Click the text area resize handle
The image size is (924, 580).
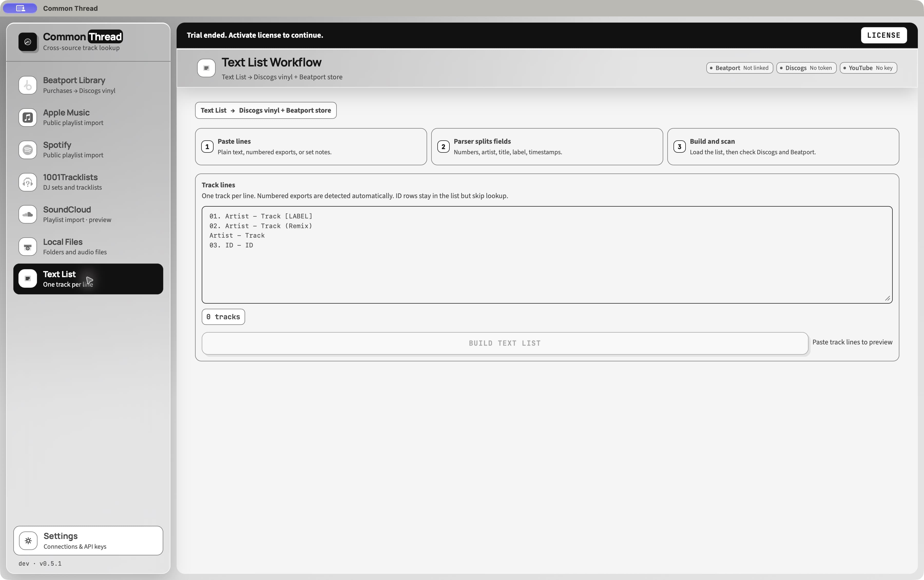888,298
